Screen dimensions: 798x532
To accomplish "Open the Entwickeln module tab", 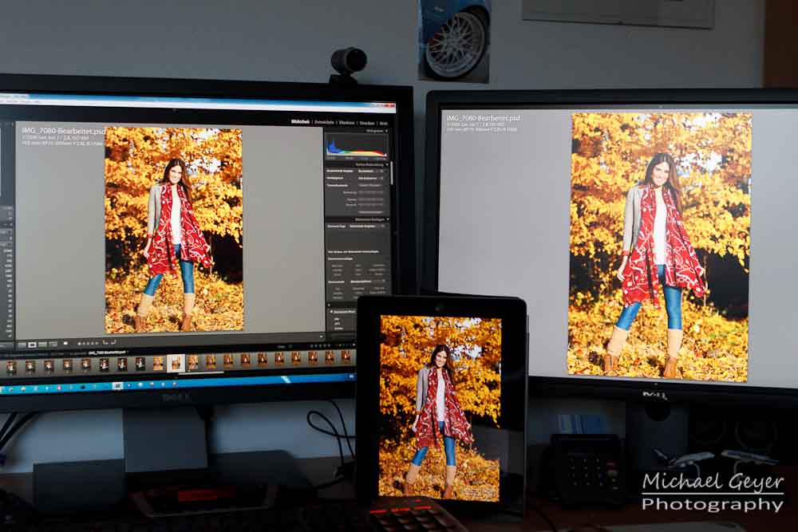I will (x=324, y=123).
